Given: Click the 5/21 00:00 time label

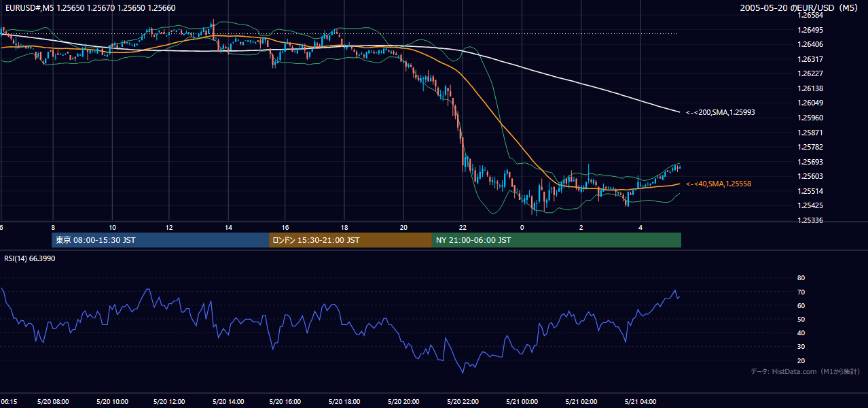Looking at the screenshot, I should (x=522, y=402).
